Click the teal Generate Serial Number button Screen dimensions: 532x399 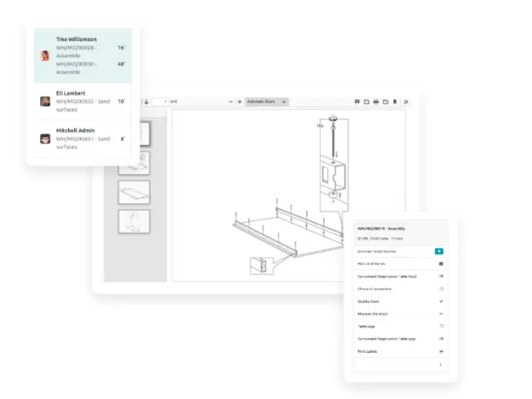[x=439, y=251]
